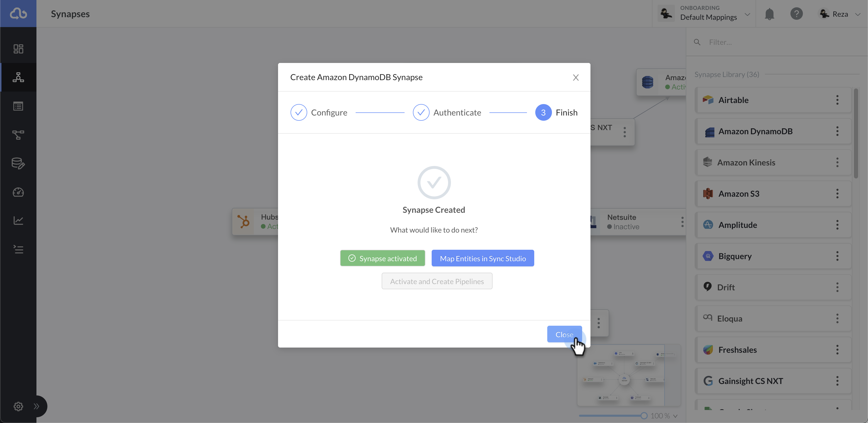Click the Synapse Library vertical scrollbar
This screenshot has width=868, height=423.
[x=856, y=133]
